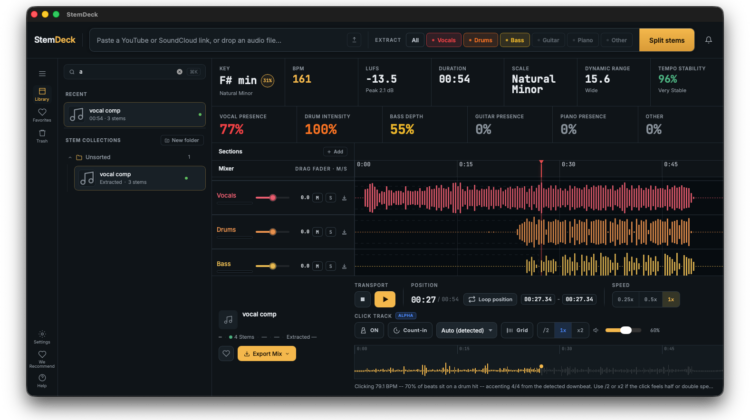
Task: Download the Vocals stem
Action: click(x=344, y=198)
